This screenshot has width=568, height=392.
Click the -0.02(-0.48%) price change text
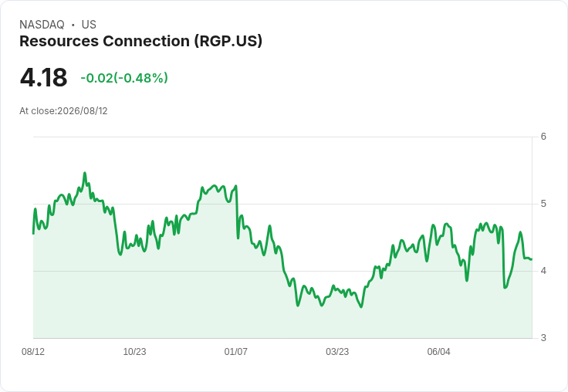pyautogui.click(x=124, y=78)
